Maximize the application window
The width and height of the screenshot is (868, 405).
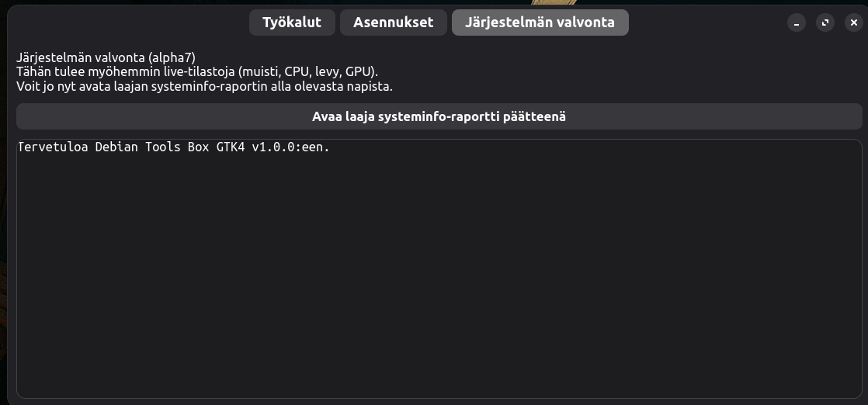(825, 22)
